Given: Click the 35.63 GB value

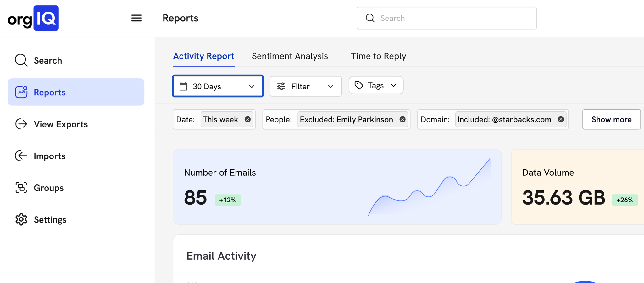Looking at the screenshot, I should [x=564, y=198].
